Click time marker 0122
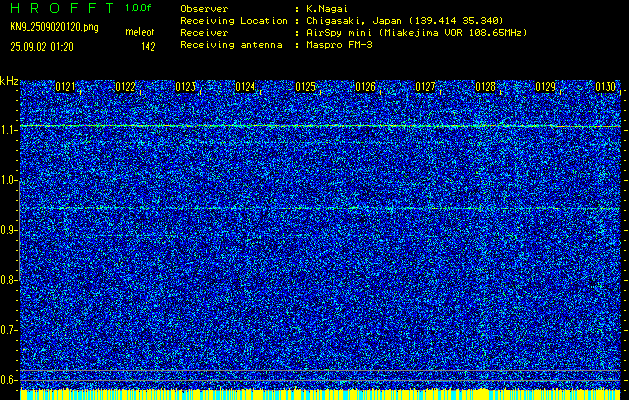 [x=125, y=87]
